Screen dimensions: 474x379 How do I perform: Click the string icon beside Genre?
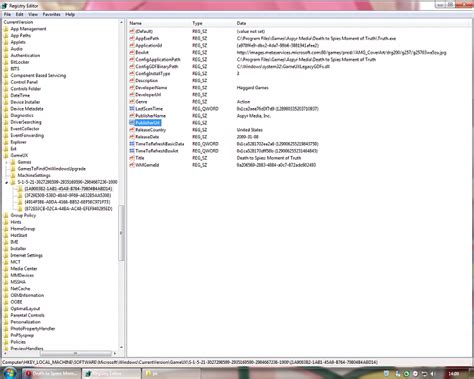pyautogui.click(x=132, y=102)
